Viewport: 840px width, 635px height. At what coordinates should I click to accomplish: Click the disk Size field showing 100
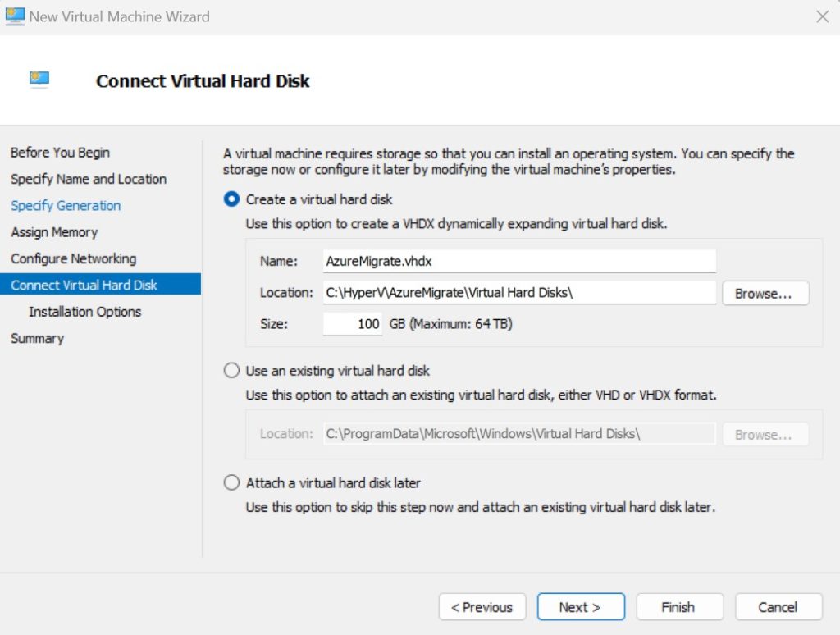[354, 324]
